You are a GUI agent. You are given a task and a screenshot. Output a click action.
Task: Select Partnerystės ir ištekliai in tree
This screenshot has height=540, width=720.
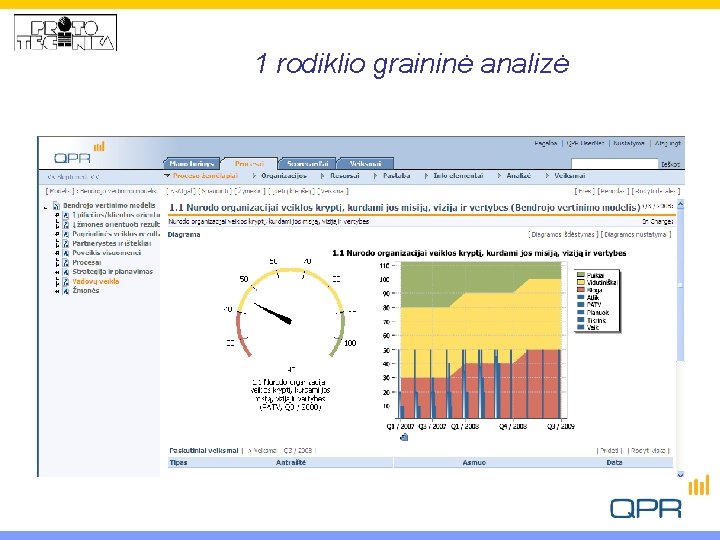(x=112, y=244)
